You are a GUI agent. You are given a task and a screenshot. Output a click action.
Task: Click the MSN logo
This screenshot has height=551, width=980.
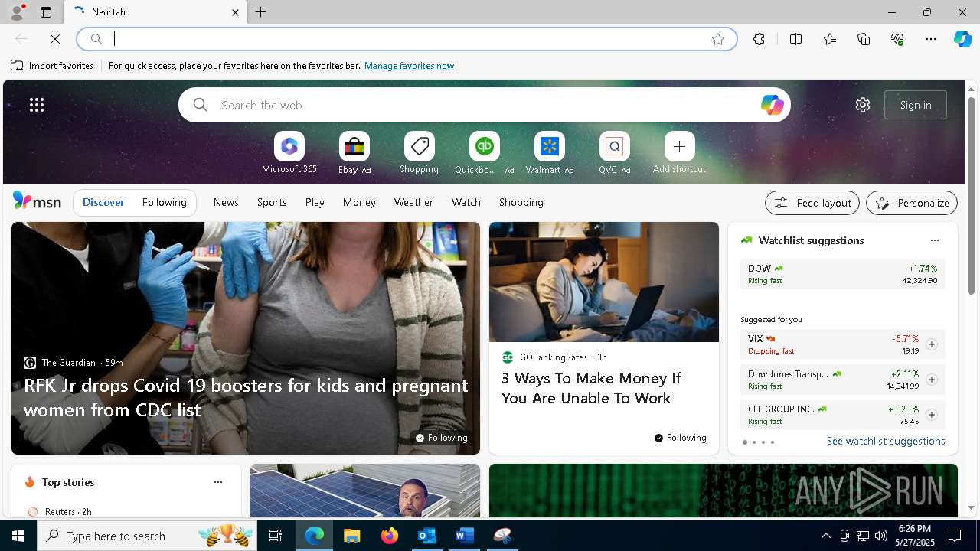click(37, 201)
